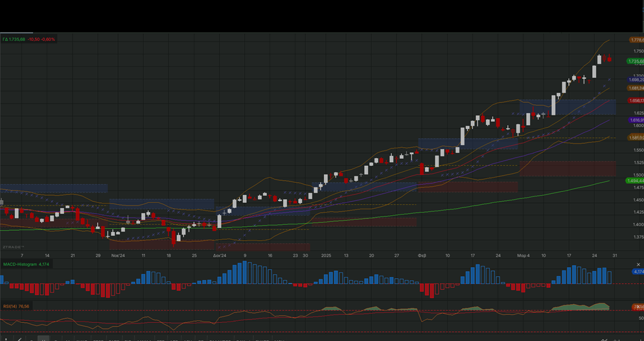The image size is (644, 341).
Task: Click the 1.600 price axis label
Action: (639, 126)
